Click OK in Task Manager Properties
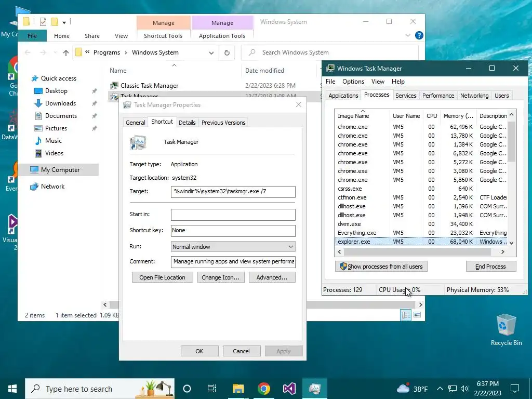This screenshot has height=399, width=532. 199,351
